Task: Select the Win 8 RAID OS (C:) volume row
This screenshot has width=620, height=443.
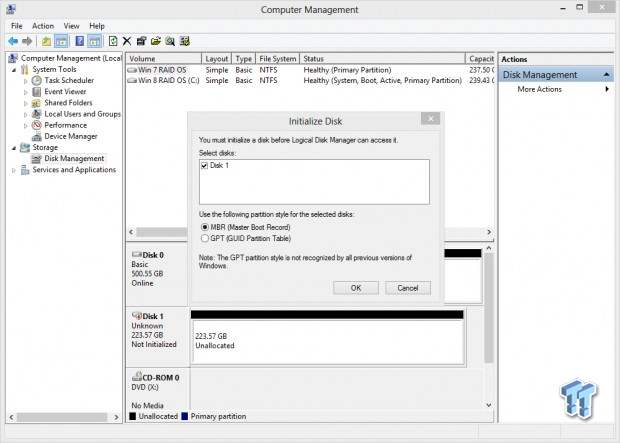Action: coord(310,80)
